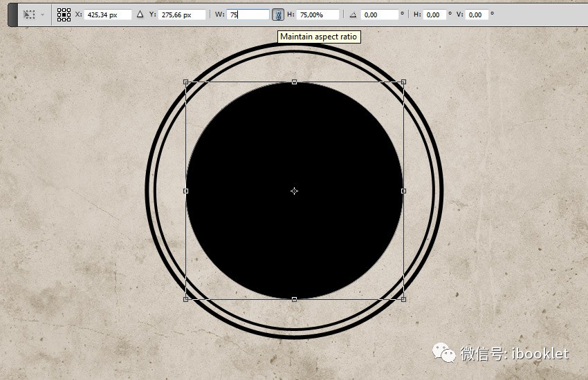
Task: Click the bottom-left transform handle
Action: pyautogui.click(x=185, y=299)
